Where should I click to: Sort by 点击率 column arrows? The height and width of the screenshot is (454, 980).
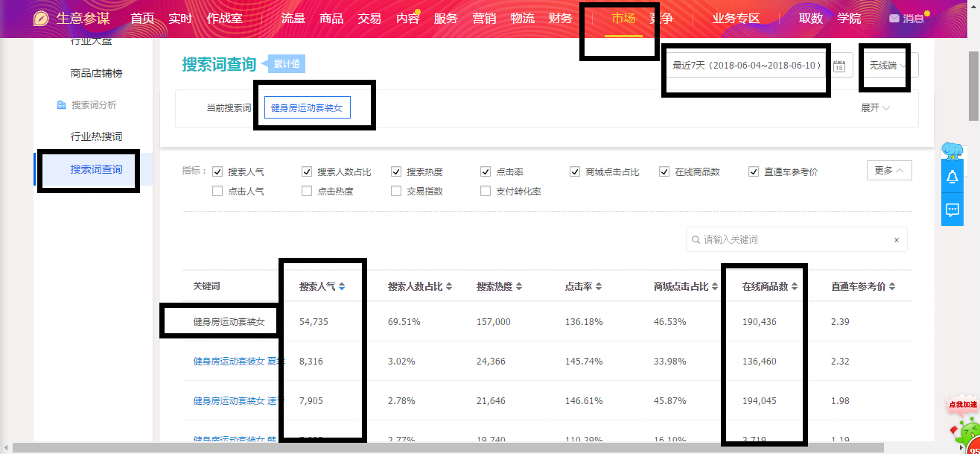[x=598, y=287]
